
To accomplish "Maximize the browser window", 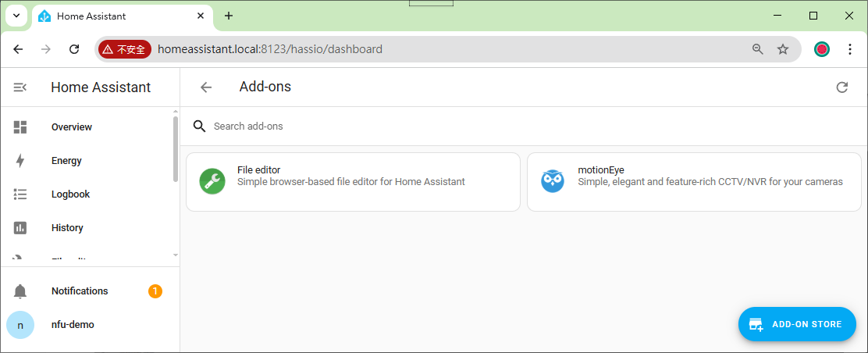I will click(x=813, y=16).
